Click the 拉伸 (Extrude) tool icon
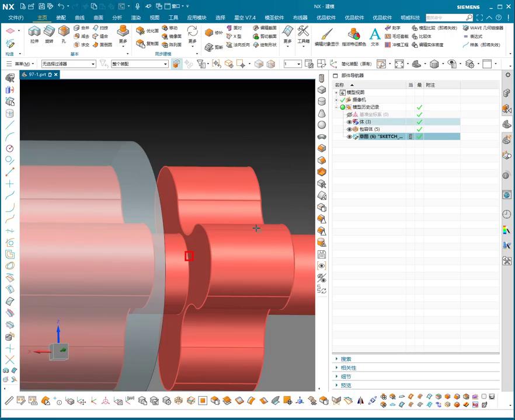The width and height of the screenshot is (515, 420). tap(34, 32)
